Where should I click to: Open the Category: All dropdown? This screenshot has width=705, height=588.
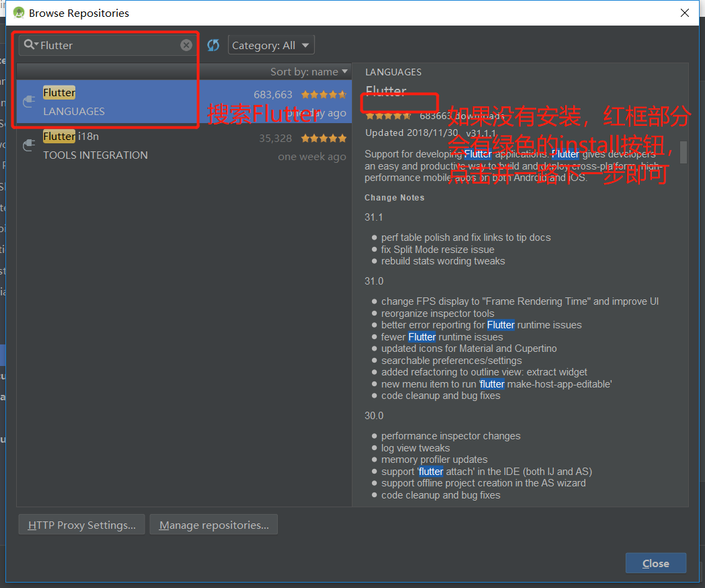[x=270, y=45]
